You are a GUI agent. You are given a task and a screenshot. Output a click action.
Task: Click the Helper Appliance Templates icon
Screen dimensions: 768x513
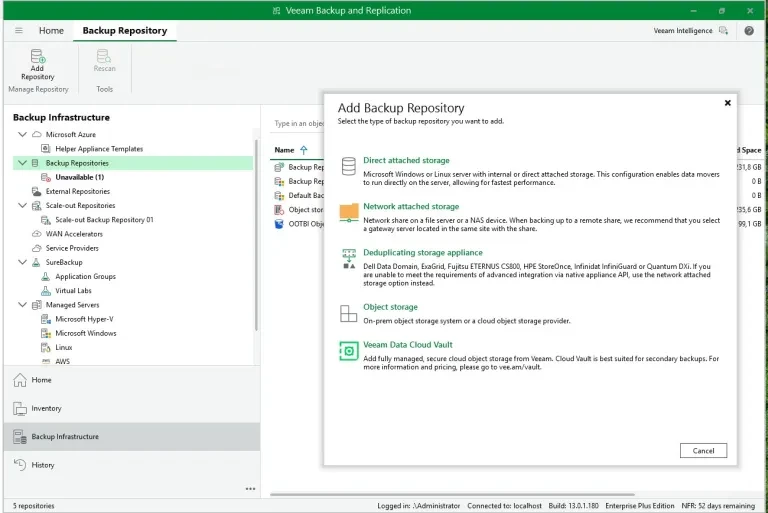click(46, 148)
